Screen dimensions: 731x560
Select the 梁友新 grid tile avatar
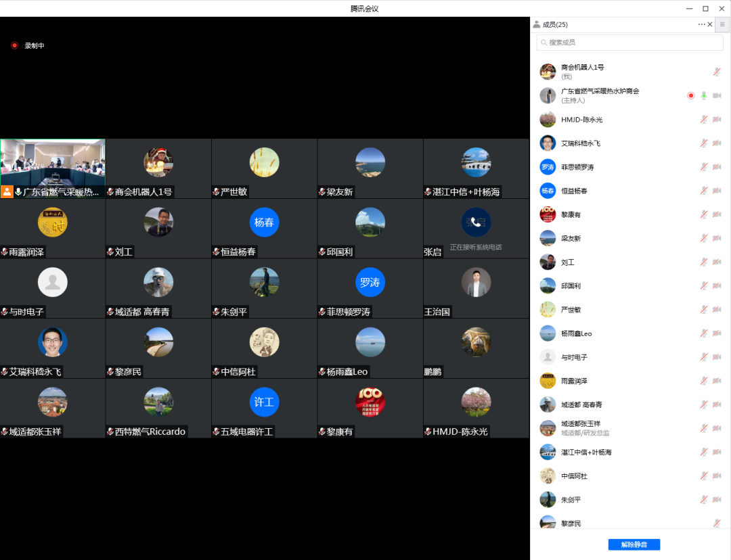point(370,162)
